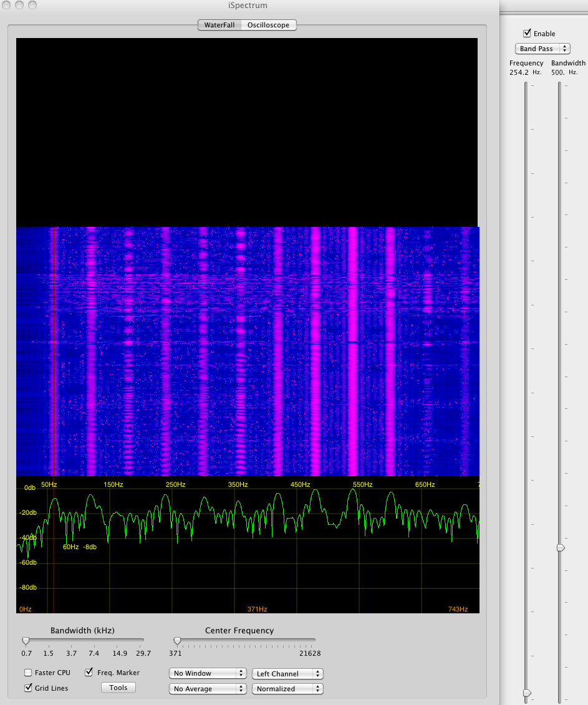The width and height of the screenshot is (588, 705).
Task: Click the Center Frequency slider thumb
Action: (177, 641)
